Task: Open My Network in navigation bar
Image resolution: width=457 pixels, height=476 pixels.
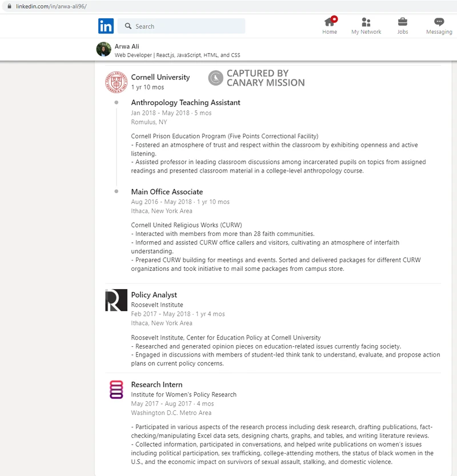Action: click(366, 26)
